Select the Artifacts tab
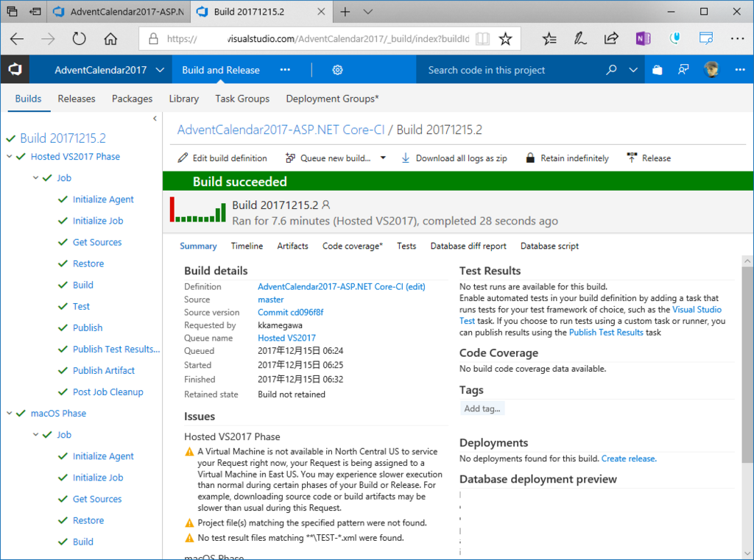The height and width of the screenshot is (560, 754). (x=292, y=246)
